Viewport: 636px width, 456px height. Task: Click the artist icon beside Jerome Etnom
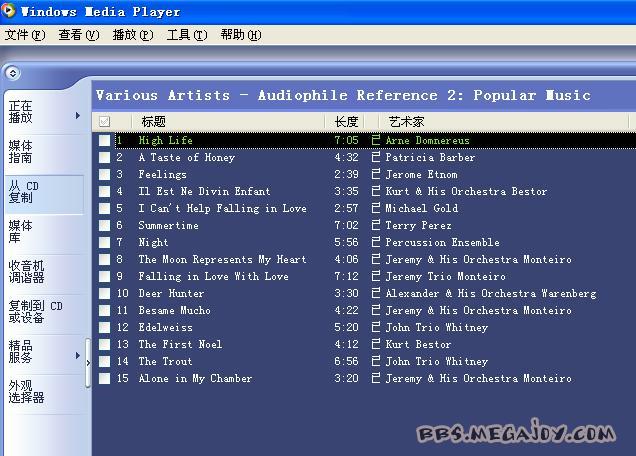click(x=376, y=174)
